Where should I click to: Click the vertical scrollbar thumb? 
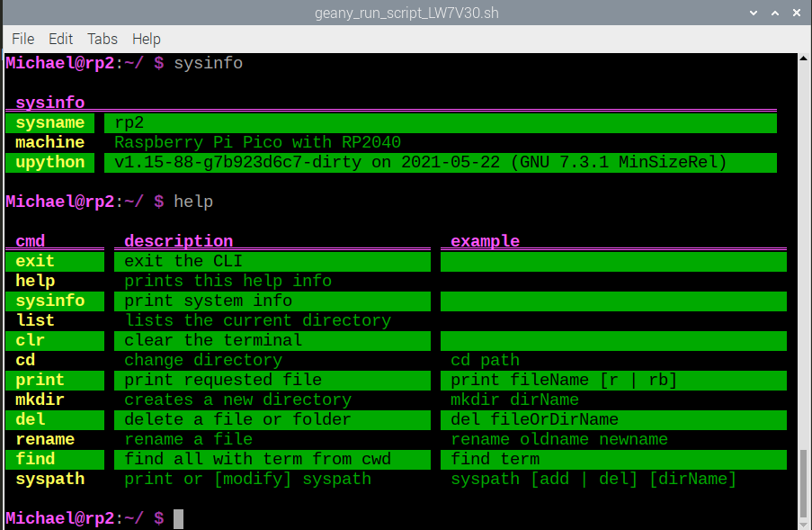[x=803, y=483]
